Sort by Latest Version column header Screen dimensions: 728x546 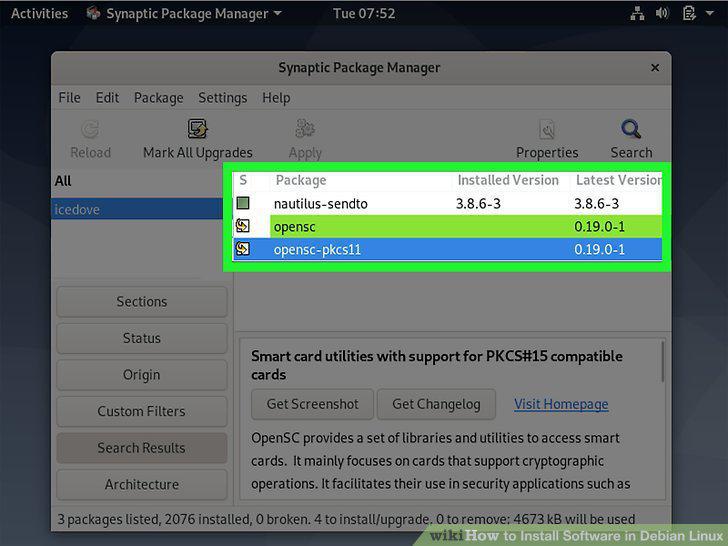coord(617,180)
